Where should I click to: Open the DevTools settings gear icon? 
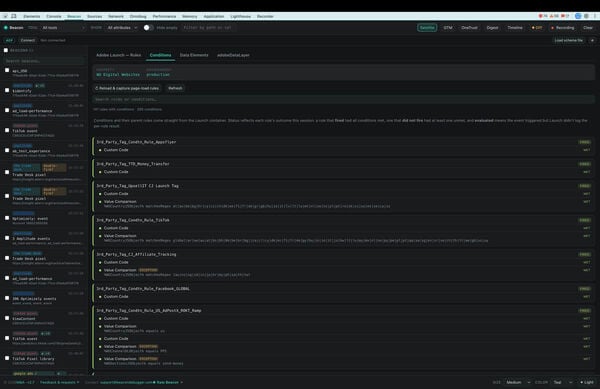coord(586,16)
